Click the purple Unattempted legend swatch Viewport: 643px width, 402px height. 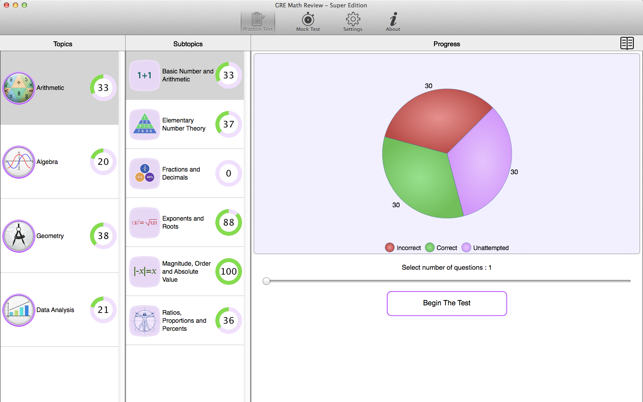[466, 247]
